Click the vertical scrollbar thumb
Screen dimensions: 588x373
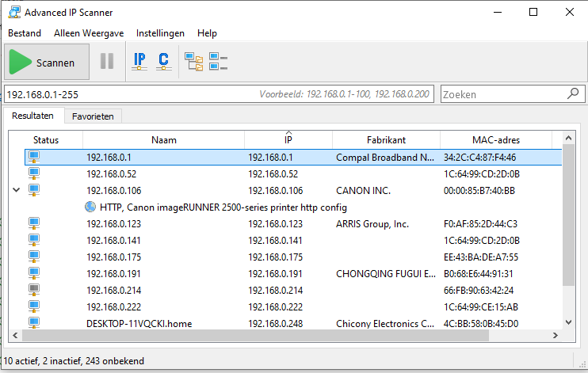click(x=568, y=215)
